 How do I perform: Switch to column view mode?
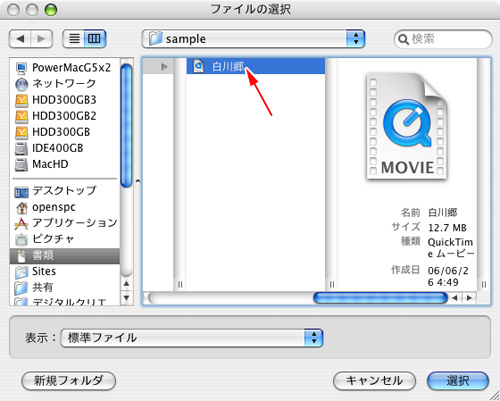tap(95, 39)
